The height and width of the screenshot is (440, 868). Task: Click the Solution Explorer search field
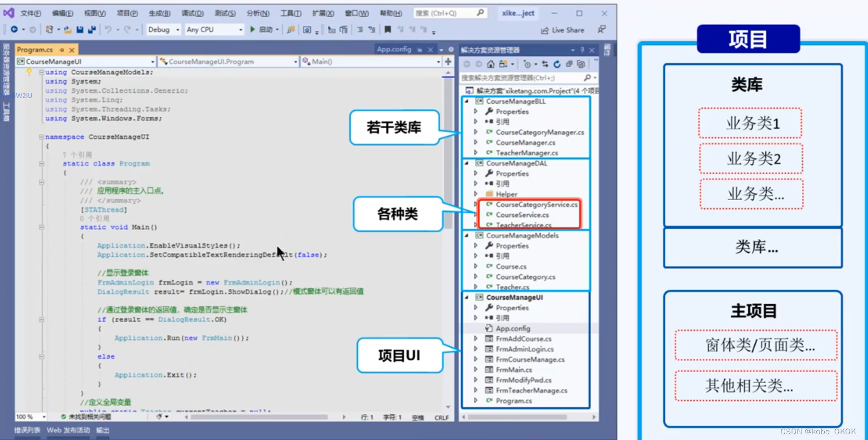coord(528,78)
